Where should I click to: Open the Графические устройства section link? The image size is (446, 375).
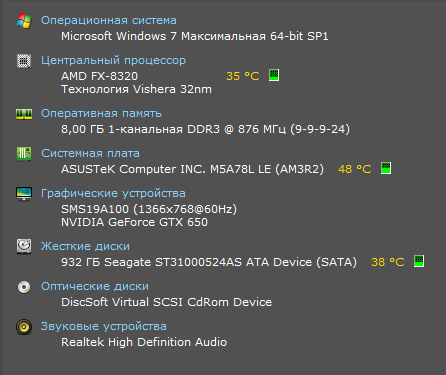click(113, 193)
